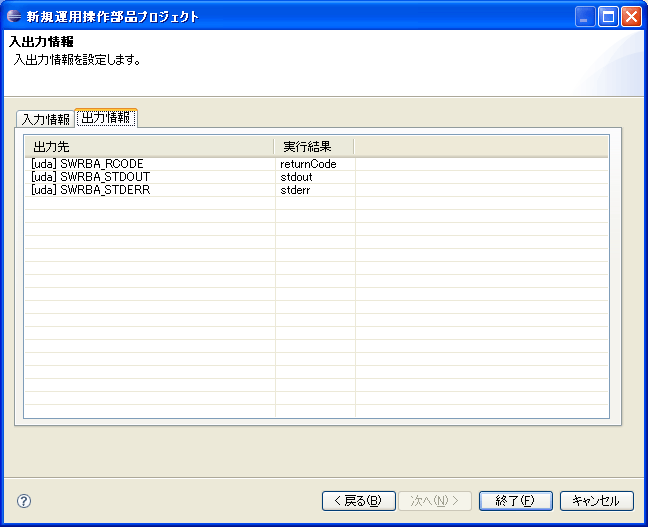Sort by the 出力先 column header

click(x=149, y=147)
